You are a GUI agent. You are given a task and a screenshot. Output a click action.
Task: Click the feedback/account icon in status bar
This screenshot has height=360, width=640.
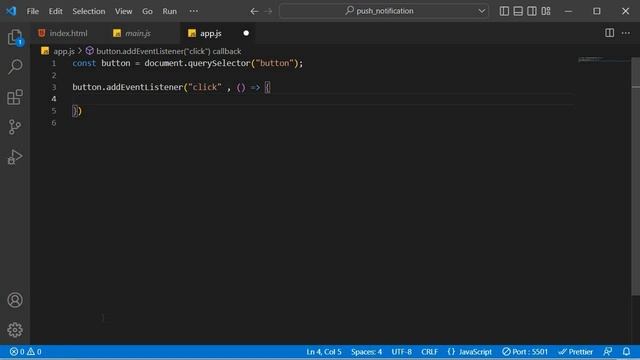pos(608,351)
